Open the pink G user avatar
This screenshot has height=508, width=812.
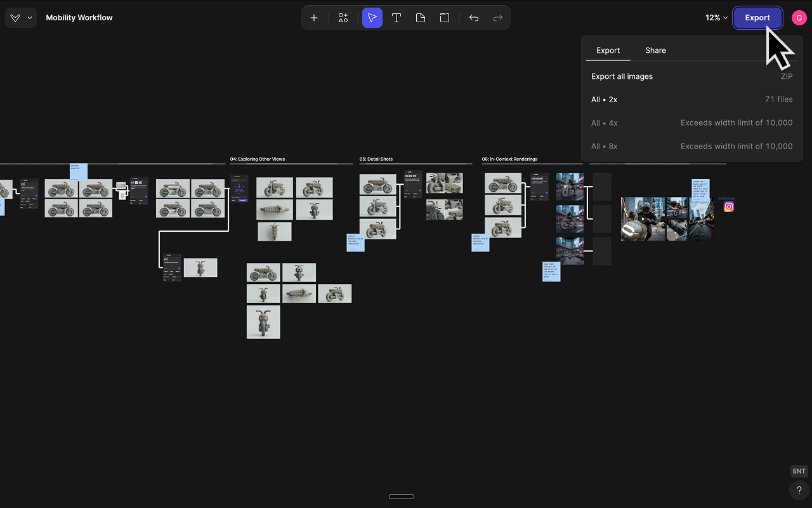(x=799, y=18)
